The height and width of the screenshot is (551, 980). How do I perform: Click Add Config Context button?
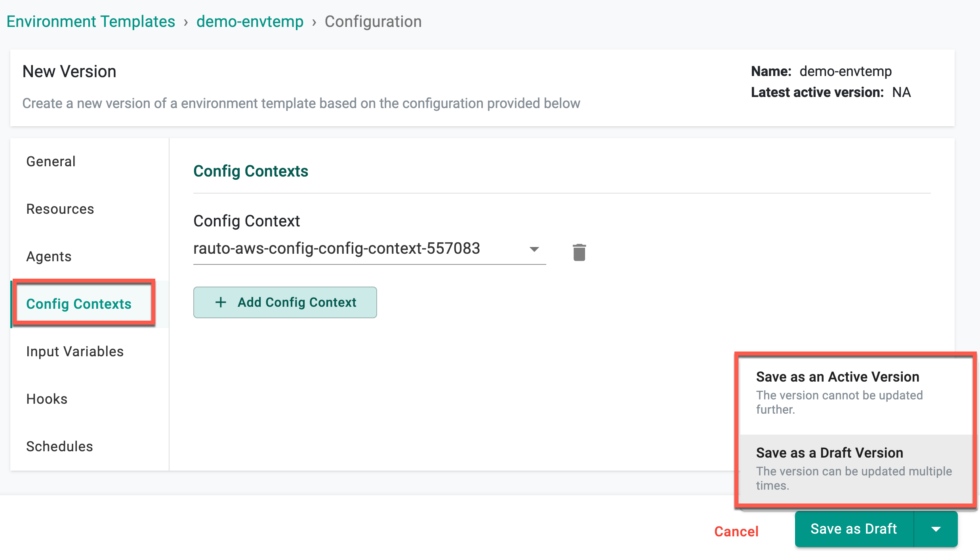285,302
